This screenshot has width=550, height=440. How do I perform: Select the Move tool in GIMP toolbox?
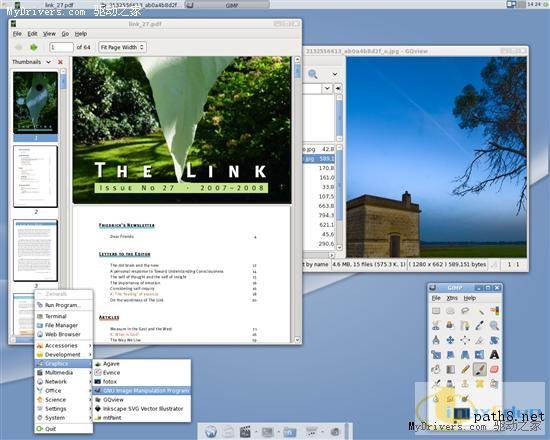450,340
